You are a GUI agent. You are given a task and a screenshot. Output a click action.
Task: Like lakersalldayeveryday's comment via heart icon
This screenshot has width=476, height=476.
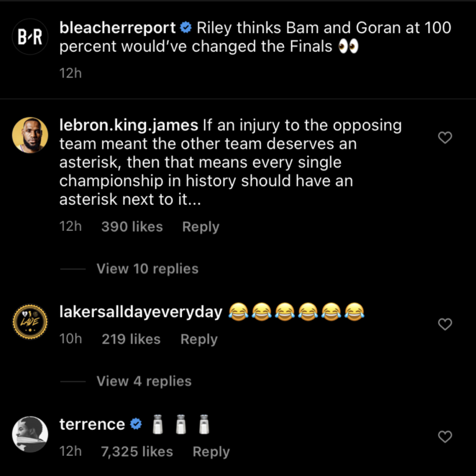click(445, 324)
